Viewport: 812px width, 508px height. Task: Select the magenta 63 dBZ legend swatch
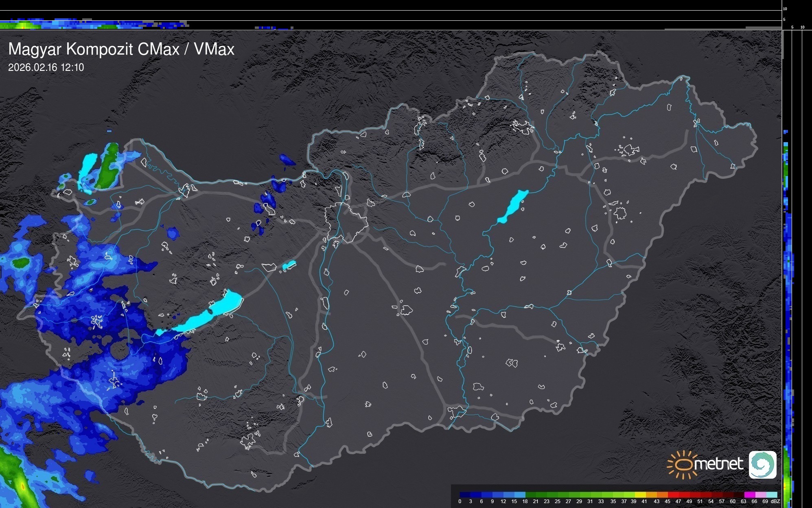coord(750,495)
